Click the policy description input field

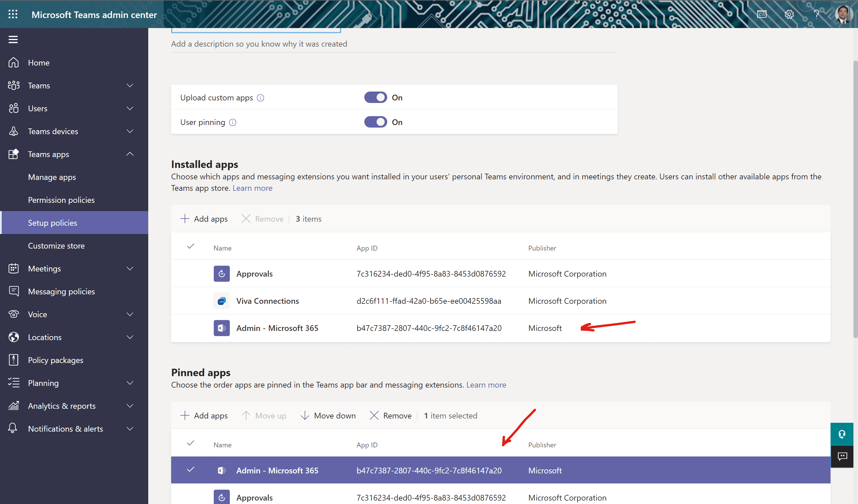coord(394,44)
